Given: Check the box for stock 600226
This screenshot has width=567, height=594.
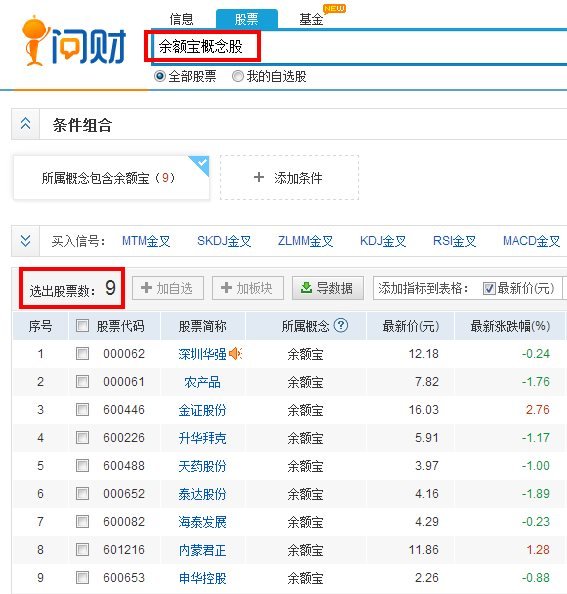Looking at the screenshot, I should 82,438.
